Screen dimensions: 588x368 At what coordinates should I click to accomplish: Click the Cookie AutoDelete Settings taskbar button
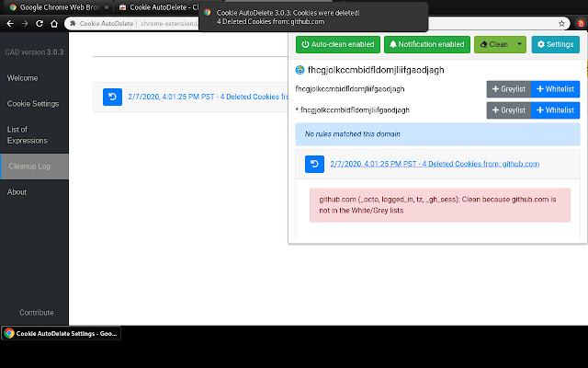[x=62, y=333]
